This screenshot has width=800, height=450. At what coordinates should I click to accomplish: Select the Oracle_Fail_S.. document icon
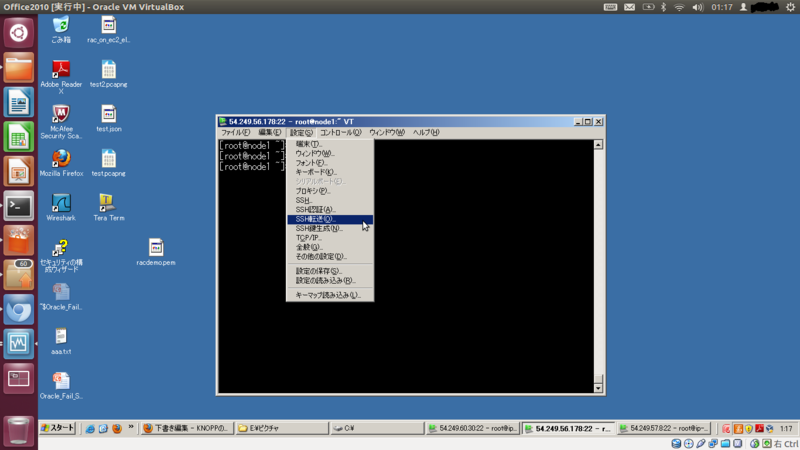(61, 385)
